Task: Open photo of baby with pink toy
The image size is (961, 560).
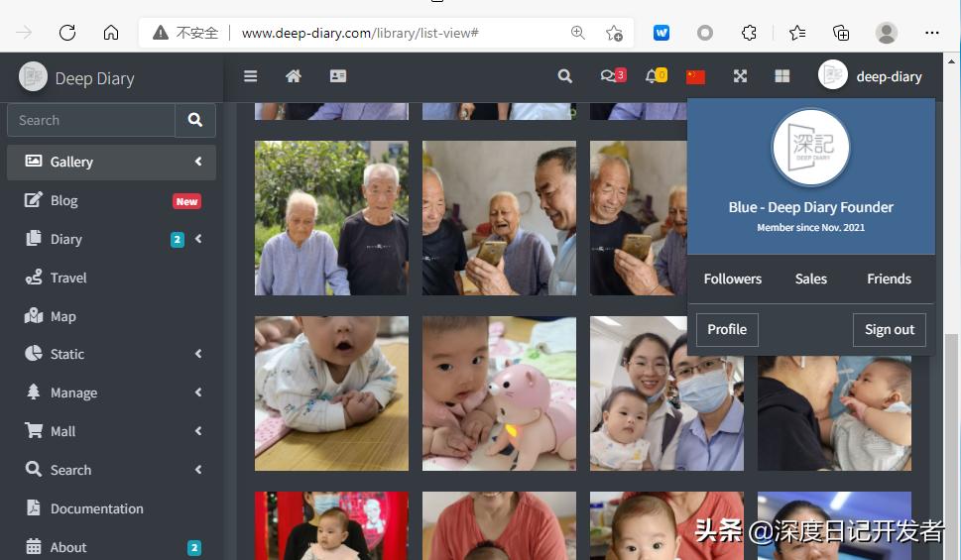Action: (x=499, y=393)
